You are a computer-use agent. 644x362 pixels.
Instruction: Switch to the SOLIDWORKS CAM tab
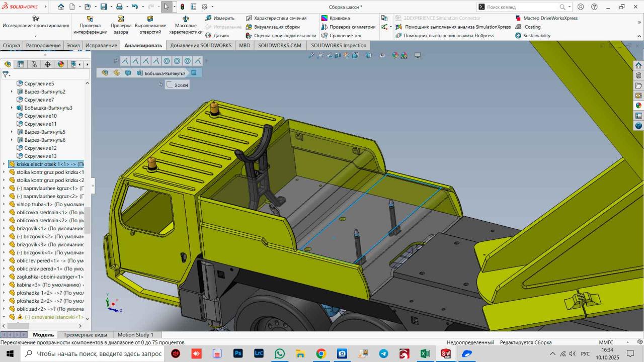(x=279, y=45)
